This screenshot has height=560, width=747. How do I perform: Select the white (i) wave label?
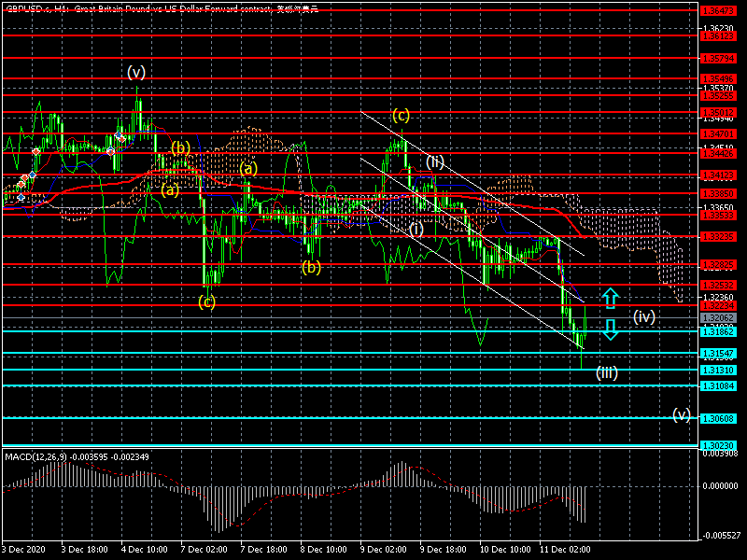pos(416,229)
